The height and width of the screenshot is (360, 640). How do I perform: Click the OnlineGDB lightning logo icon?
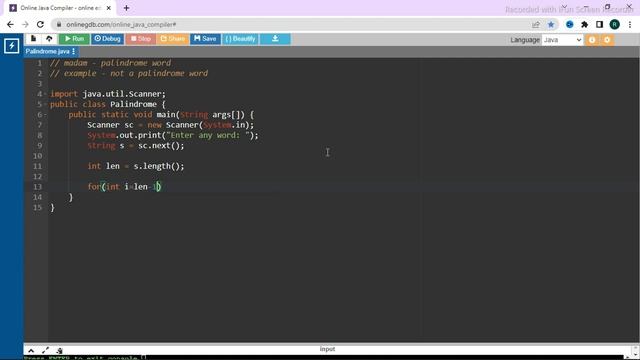(11, 46)
